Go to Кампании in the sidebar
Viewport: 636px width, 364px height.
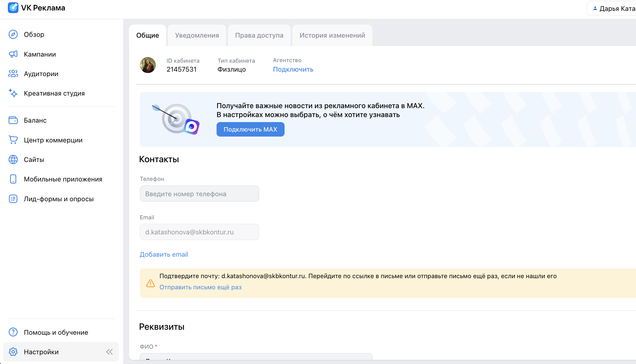[x=40, y=54]
